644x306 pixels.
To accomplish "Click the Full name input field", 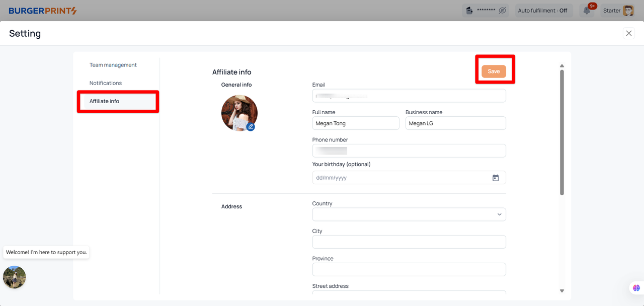I will (x=355, y=123).
